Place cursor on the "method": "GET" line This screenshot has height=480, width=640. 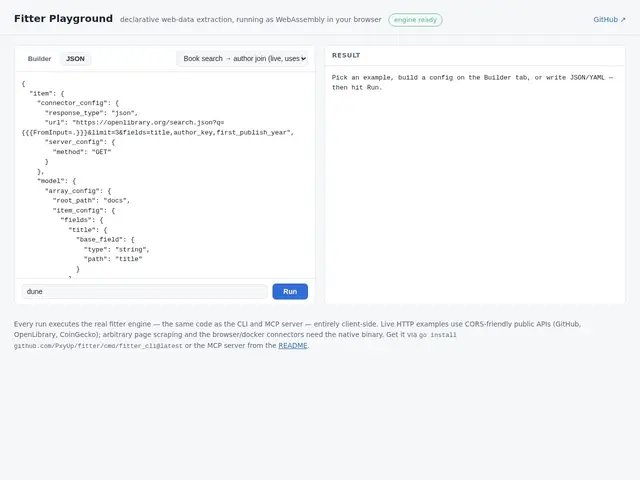(82, 152)
